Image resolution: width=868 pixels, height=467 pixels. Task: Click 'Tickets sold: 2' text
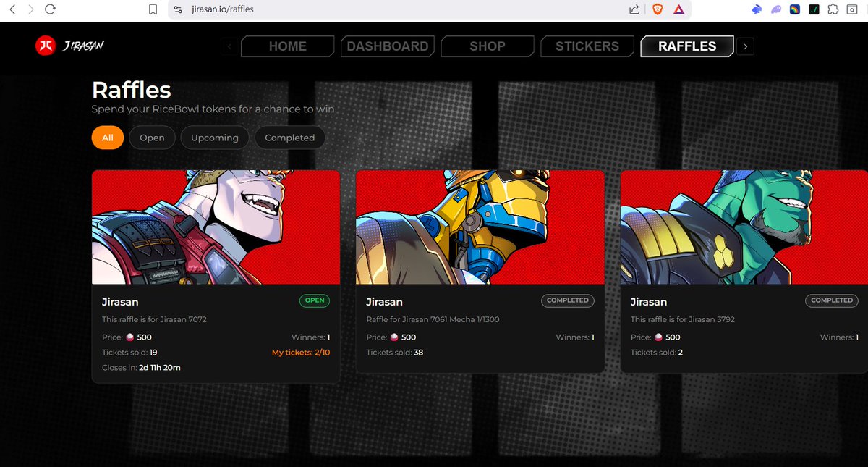(x=657, y=353)
